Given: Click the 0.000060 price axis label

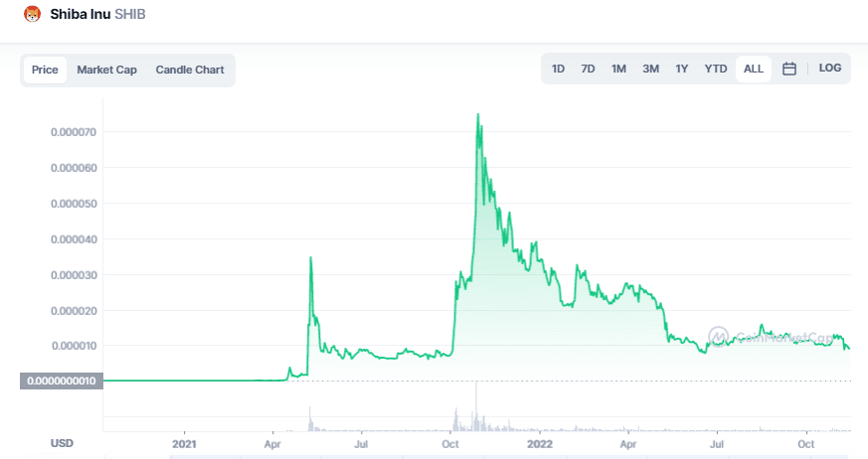Looking at the screenshot, I should 74,168.
